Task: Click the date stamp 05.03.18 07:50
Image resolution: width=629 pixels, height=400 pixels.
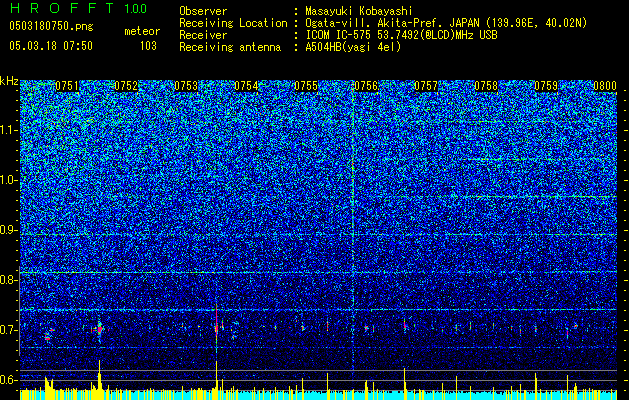Action: point(51,45)
